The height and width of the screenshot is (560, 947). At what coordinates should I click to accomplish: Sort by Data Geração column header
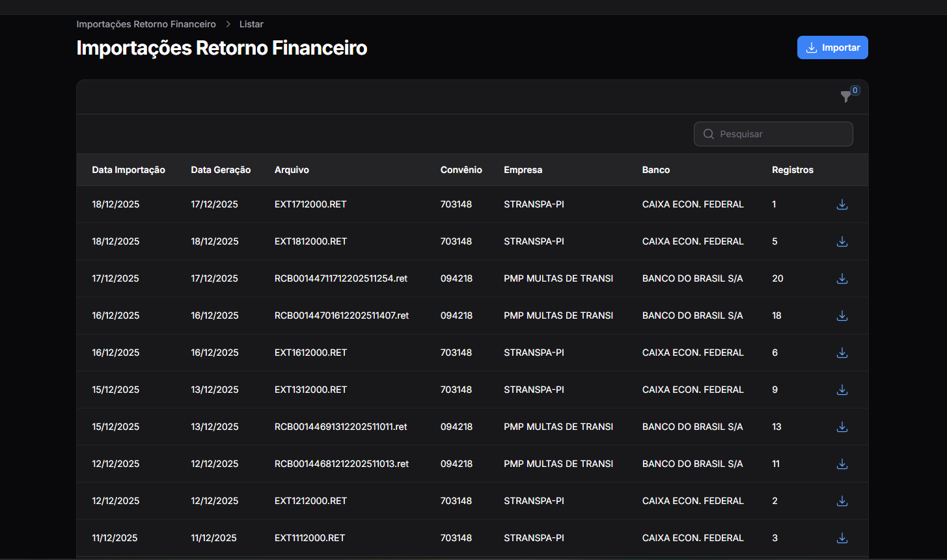pyautogui.click(x=221, y=170)
